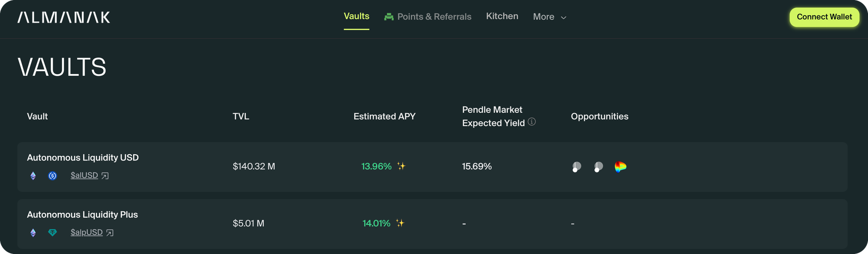Viewport: 868px width, 254px height.
Task: Open the external link arrow beside $alUSD
Action: [105, 176]
